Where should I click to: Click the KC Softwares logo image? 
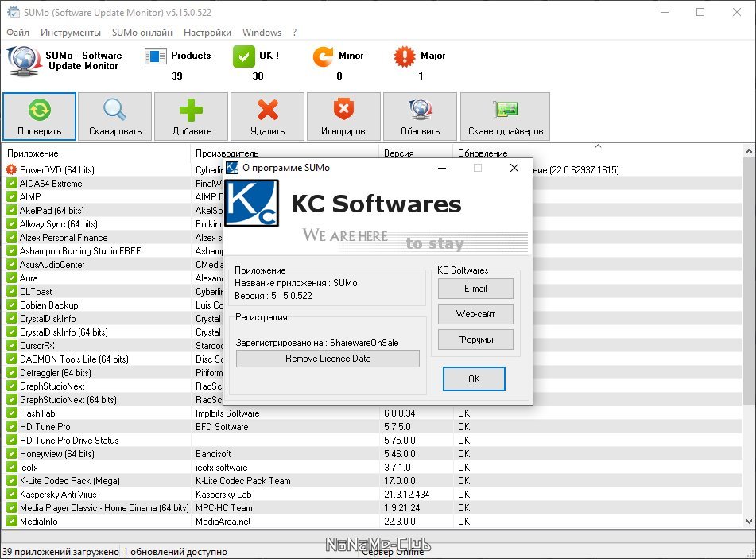click(x=252, y=203)
